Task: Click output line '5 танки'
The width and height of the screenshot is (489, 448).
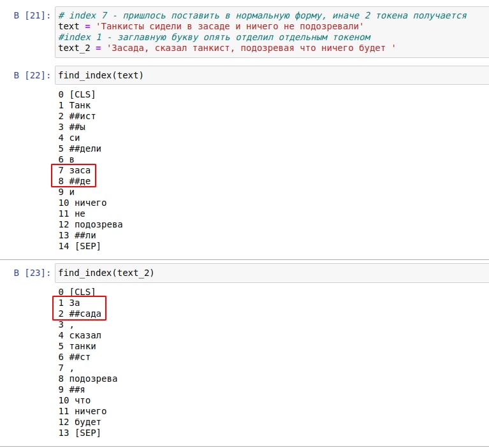Action: click(x=77, y=347)
